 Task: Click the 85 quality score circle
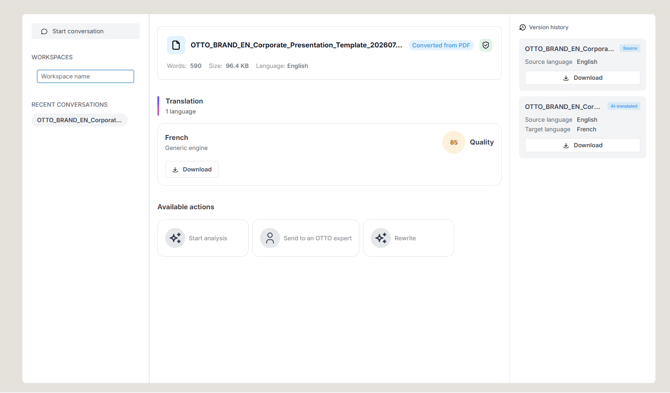(454, 142)
